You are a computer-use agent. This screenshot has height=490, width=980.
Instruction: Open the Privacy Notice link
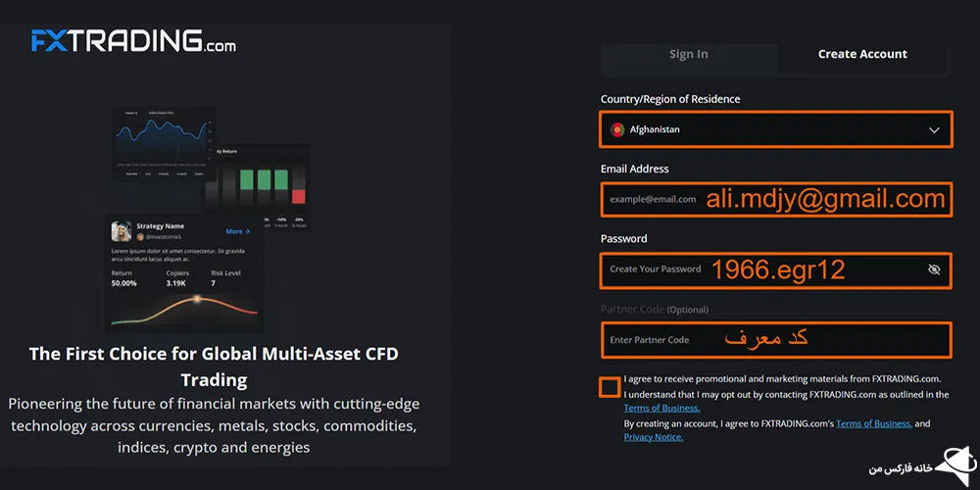click(x=653, y=437)
